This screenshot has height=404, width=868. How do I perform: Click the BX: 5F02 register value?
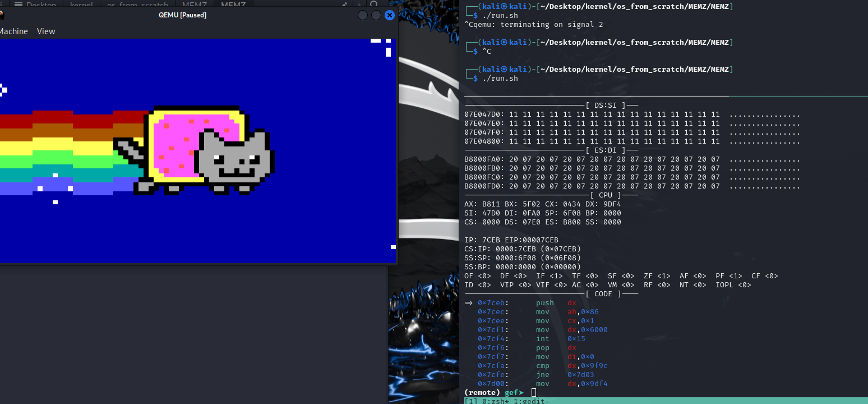point(523,204)
